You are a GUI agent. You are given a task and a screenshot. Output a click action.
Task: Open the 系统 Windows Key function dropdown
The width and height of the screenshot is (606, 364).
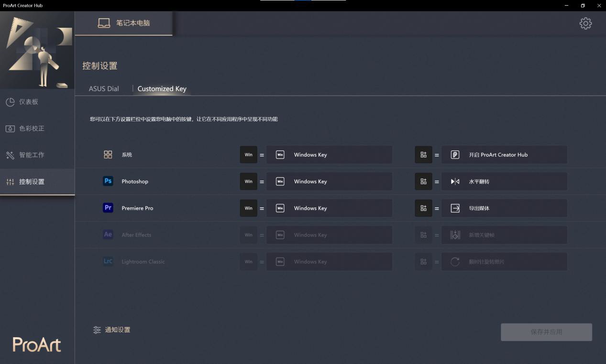pyautogui.click(x=329, y=155)
